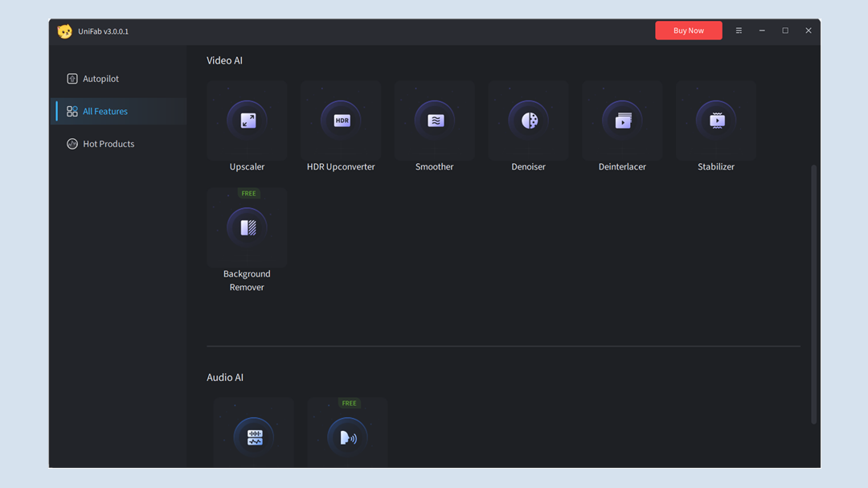Maximize the UniFab window
The image size is (868, 488).
click(785, 31)
